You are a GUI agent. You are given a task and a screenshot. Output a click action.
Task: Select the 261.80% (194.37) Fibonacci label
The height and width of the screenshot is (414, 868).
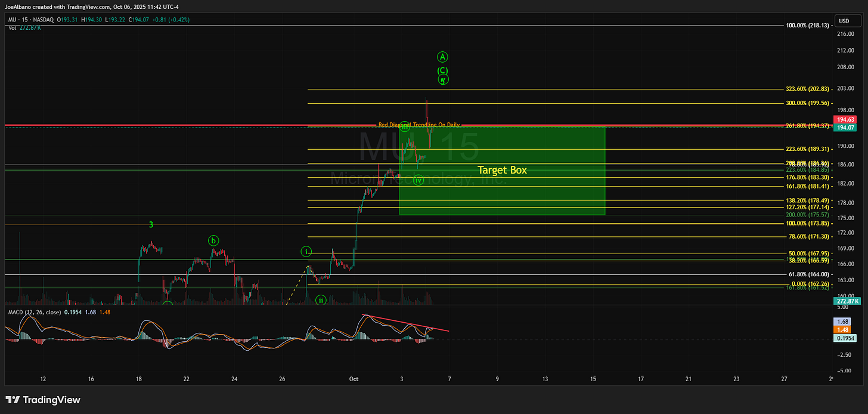coord(808,125)
